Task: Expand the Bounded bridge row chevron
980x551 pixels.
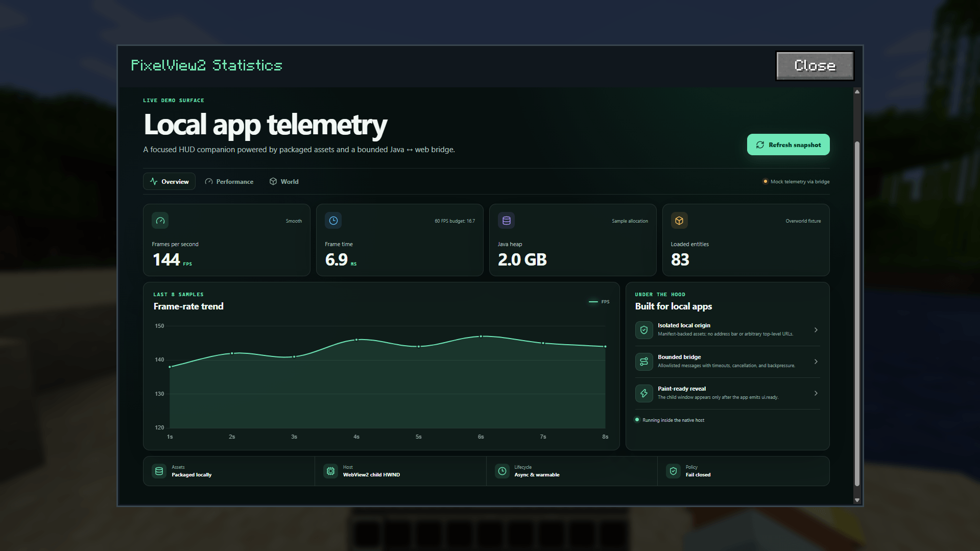Action: 816,362
